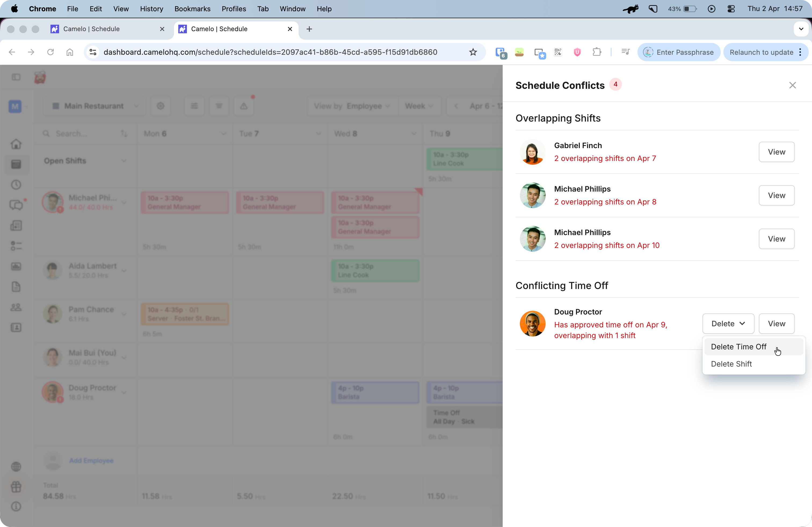Toggle the sidebar collapse icon
The height and width of the screenshot is (527, 812).
[x=16, y=77]
